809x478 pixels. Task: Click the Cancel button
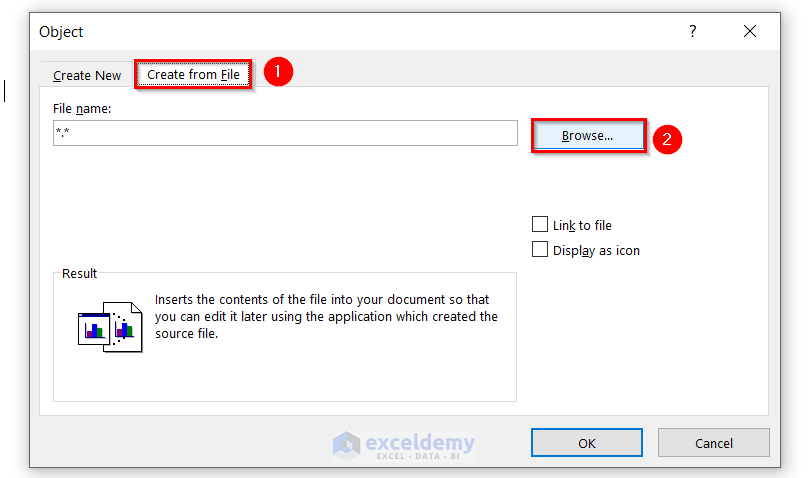point(714,443)
